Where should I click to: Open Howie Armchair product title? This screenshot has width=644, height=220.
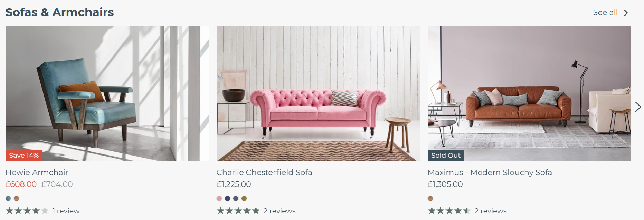[x=37, y=172]
